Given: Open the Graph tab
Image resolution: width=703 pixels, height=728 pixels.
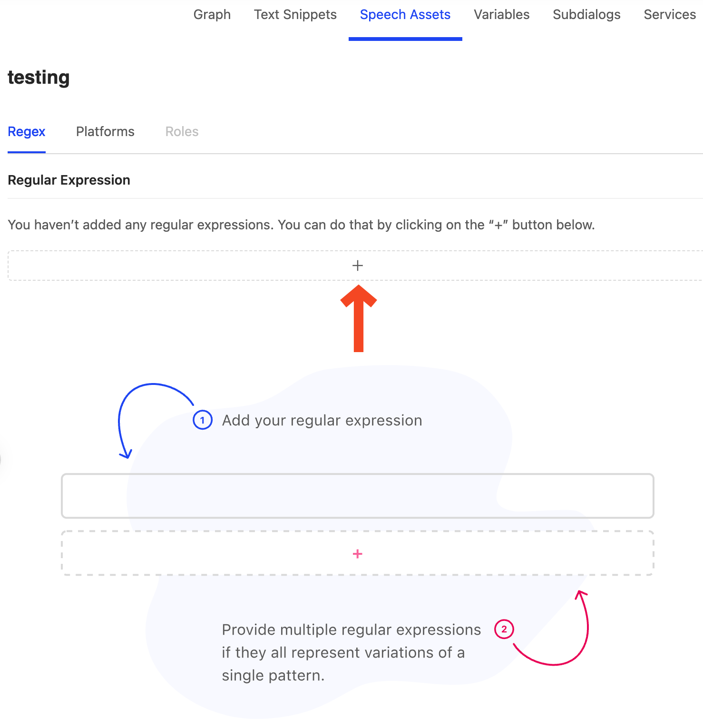Looking at the screenshot, I should [212, 15].
